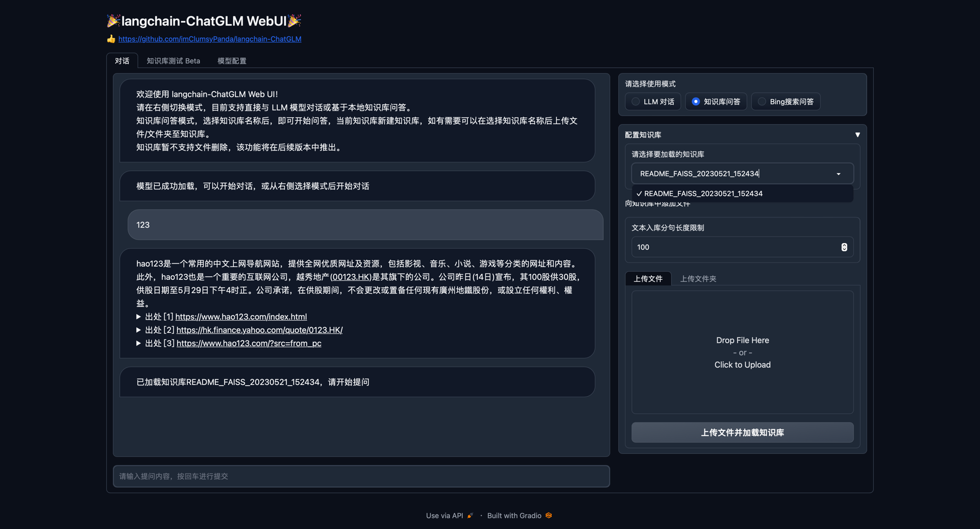Expand source 出处 [1] disclosure triangle
Image resolution: width=980 pixels, height=529 pixels.
[x=139, y=317]
